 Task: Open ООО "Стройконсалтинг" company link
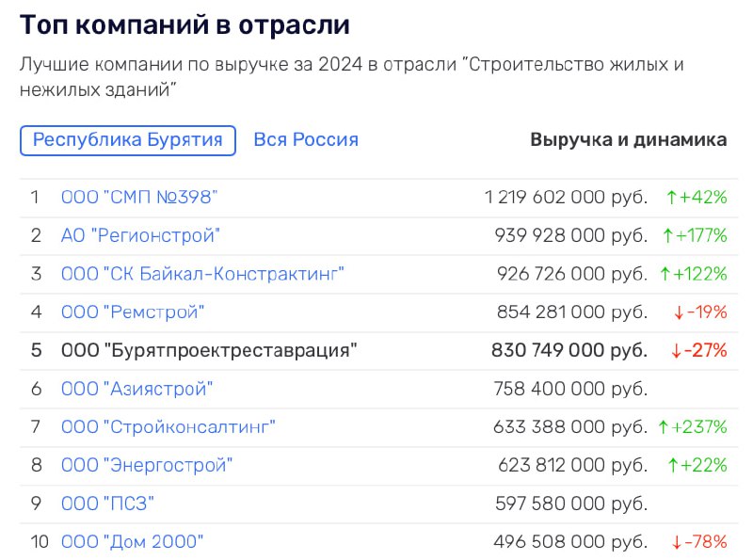click(168, 426)
